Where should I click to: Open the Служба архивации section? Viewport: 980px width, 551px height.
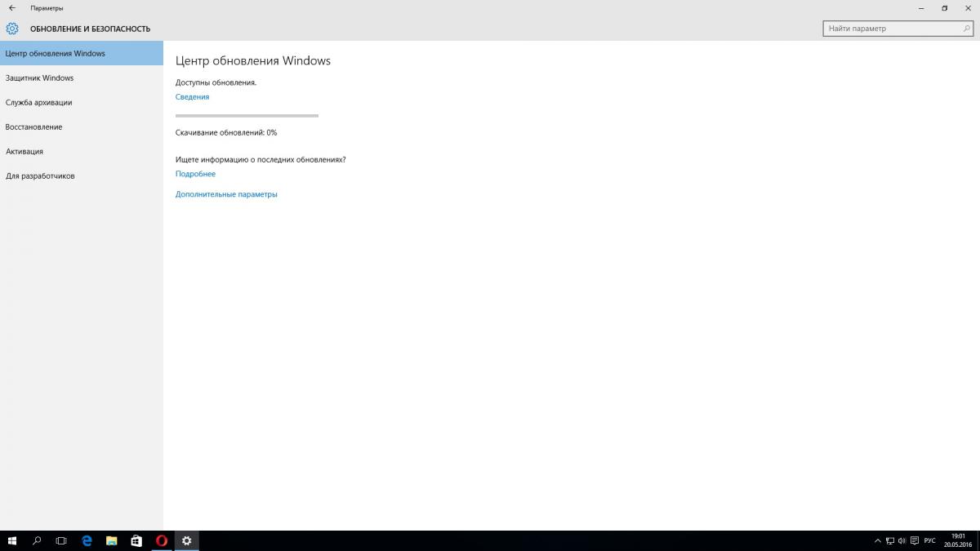(82, 103)
